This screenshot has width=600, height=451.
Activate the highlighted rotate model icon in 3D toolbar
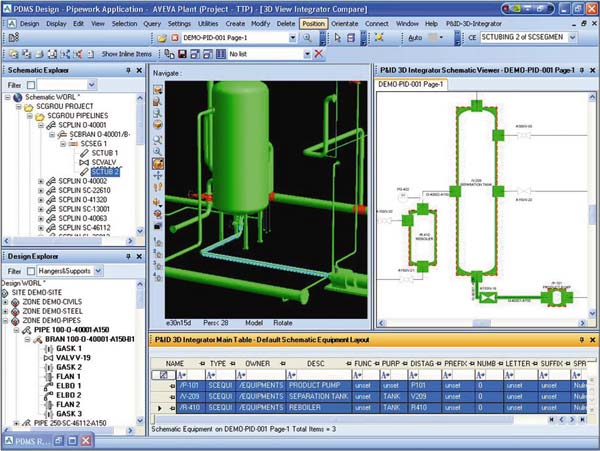(x=158, y=163)
